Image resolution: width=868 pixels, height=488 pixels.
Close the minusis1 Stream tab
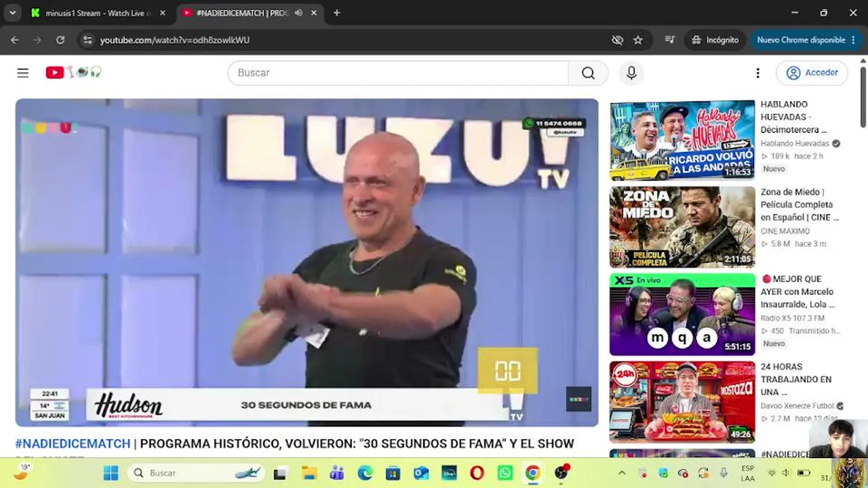(x=163, y=13)
